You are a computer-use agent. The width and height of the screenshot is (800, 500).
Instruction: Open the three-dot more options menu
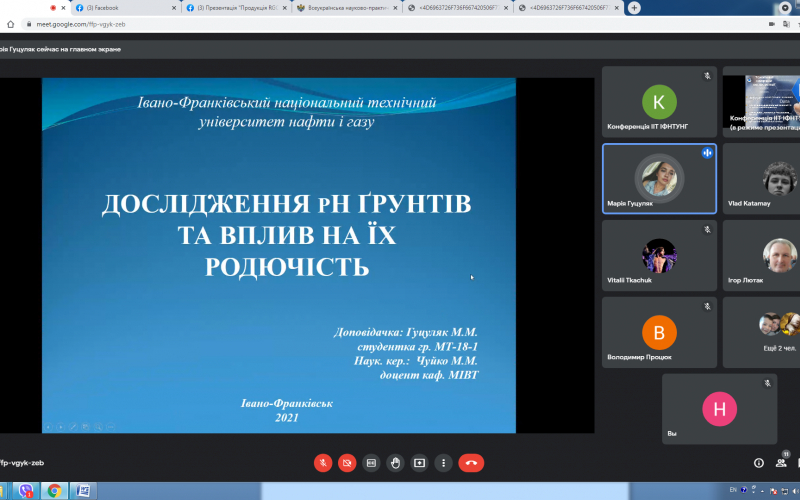point(443,463)
